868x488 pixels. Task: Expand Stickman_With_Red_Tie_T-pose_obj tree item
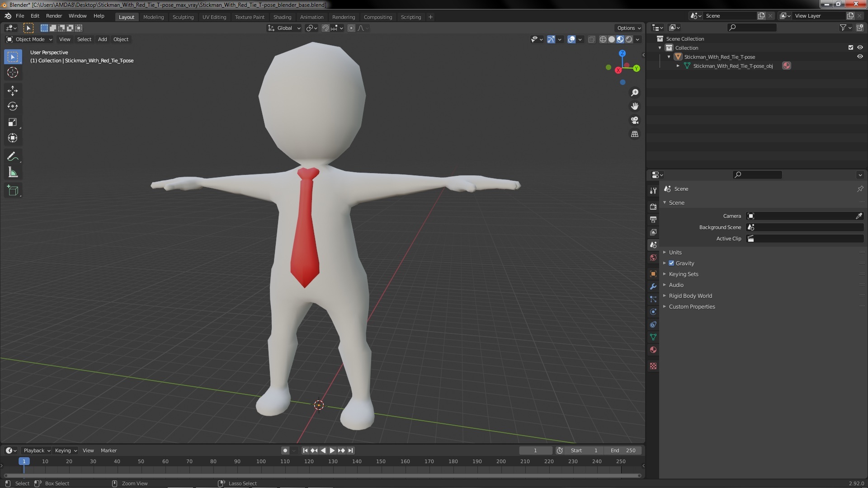pos(678,66)
